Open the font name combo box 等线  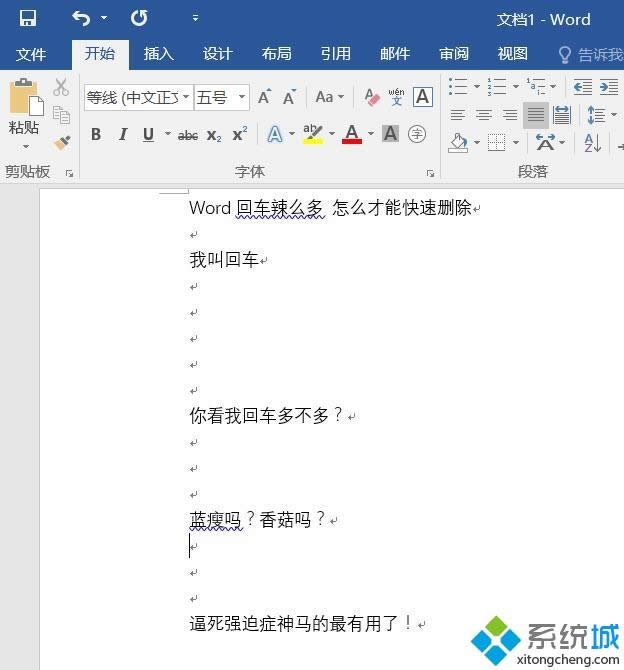tap(139, 97)
